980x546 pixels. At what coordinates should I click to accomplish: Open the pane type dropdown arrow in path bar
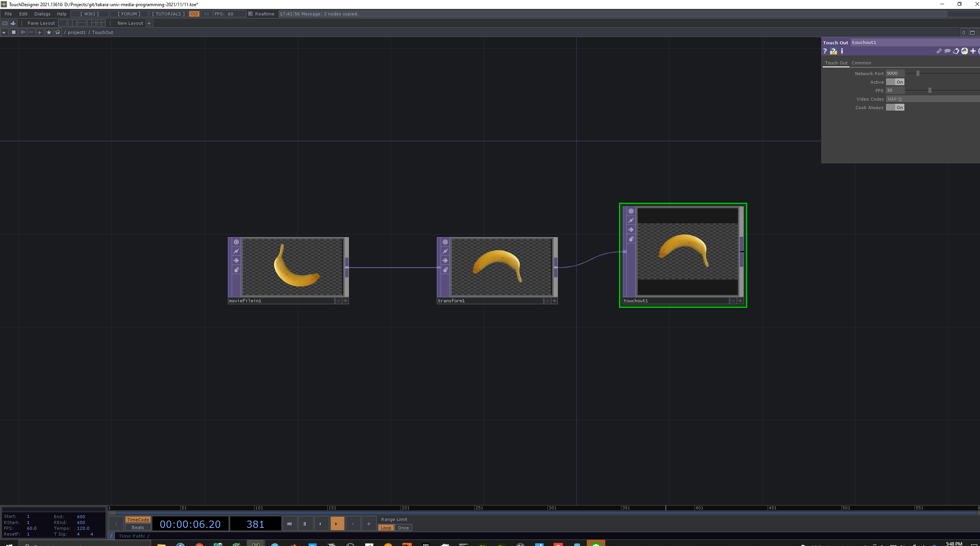[x=4, y=33]
